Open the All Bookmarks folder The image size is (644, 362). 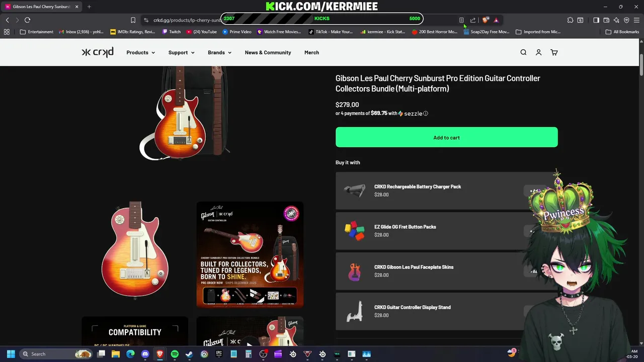point(622,32)
